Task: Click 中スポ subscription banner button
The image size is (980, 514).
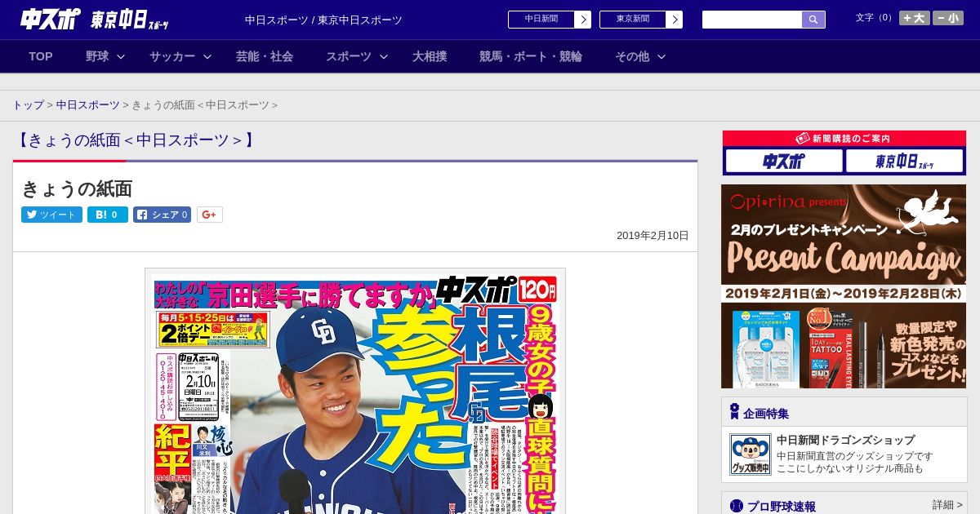Action: click(784, 161)
